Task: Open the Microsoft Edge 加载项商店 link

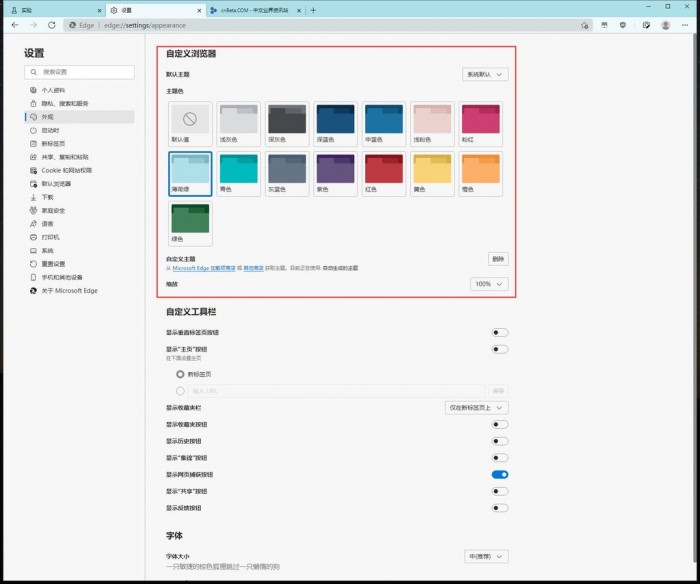Action: (205, 268)
